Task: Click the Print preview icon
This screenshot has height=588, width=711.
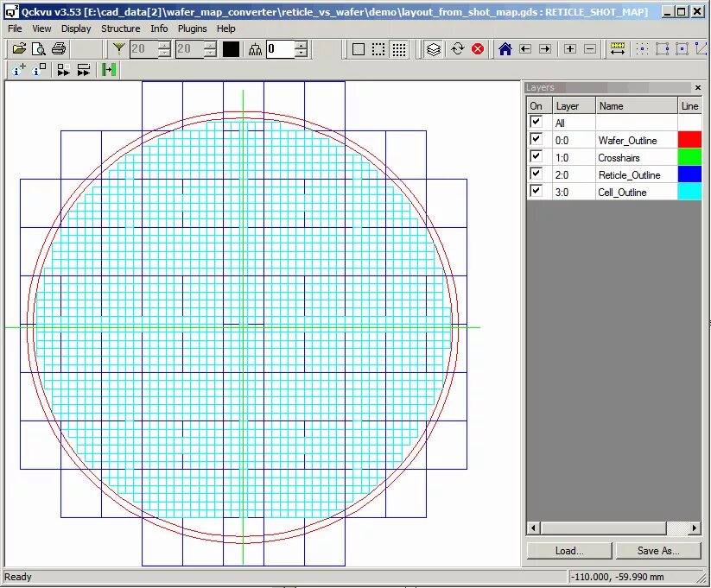Action: pyautogui.click(x=39, y=49)
